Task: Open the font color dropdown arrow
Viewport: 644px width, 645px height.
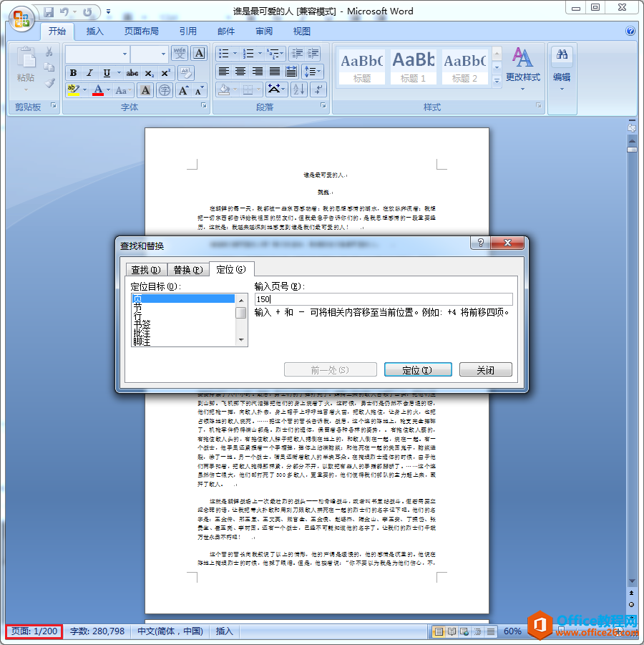Action: [x=109, y=89]
